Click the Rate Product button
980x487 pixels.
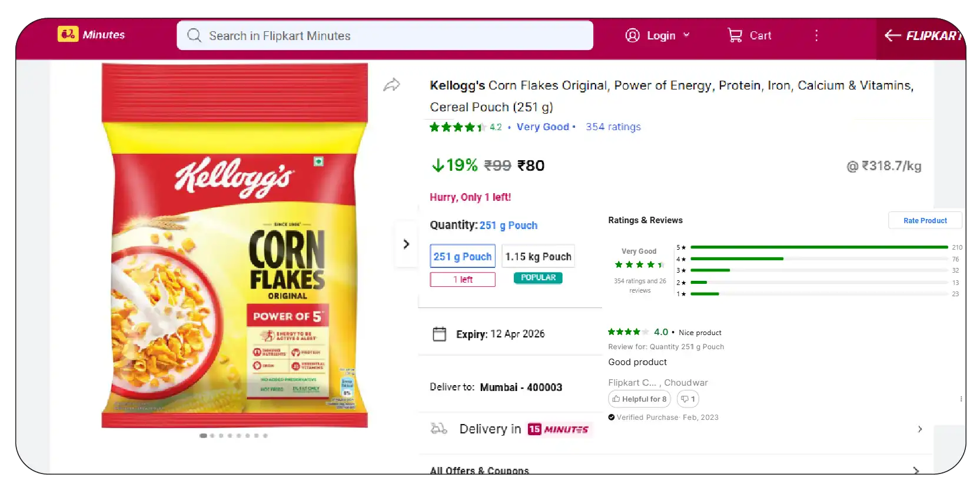pos(925,221)
